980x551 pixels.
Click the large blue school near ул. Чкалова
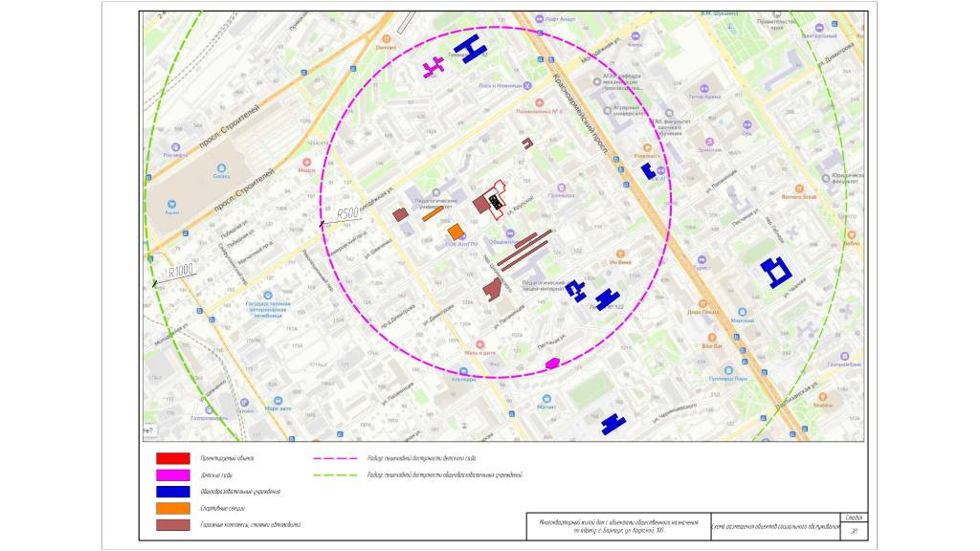[776, 273]
